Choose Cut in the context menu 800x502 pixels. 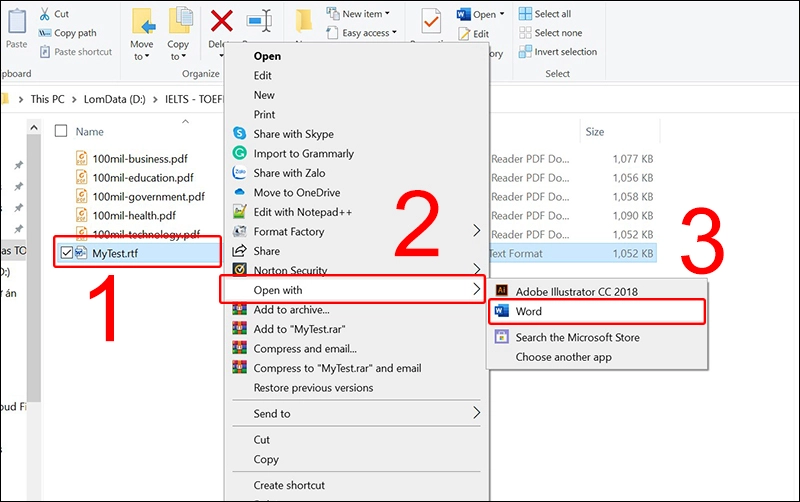(262, 440)
